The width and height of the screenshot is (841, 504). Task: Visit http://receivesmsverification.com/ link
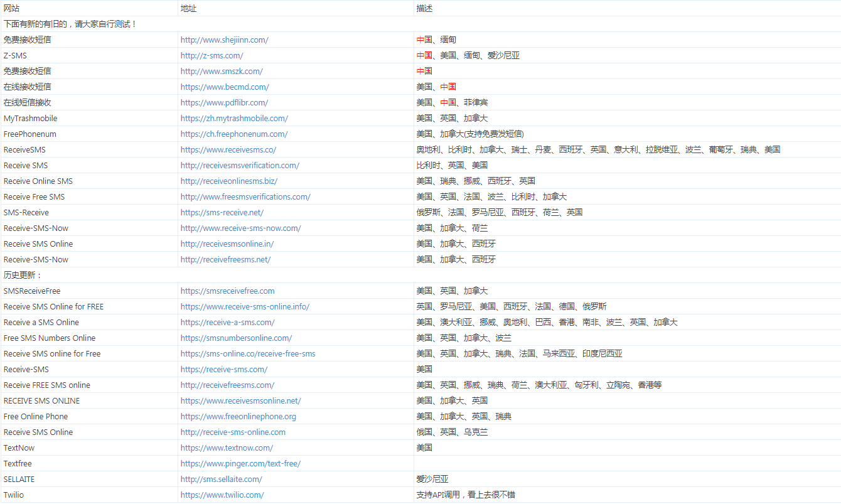240,165
